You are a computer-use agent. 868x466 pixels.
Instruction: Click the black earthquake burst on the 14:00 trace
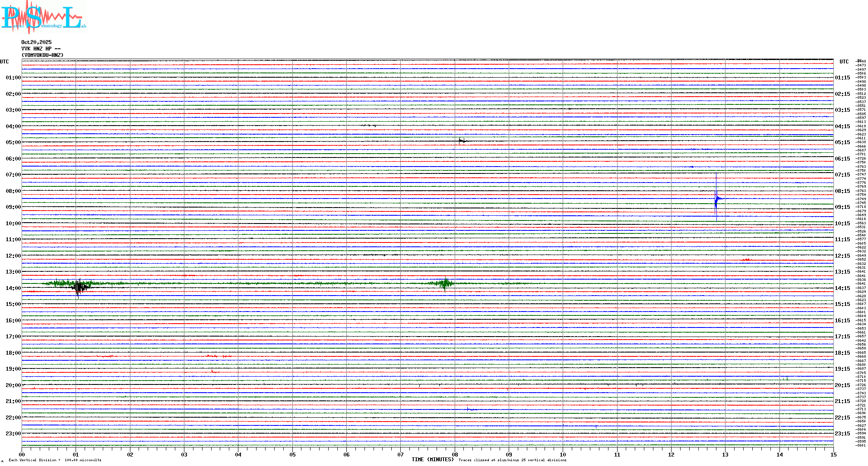point(79,287)
